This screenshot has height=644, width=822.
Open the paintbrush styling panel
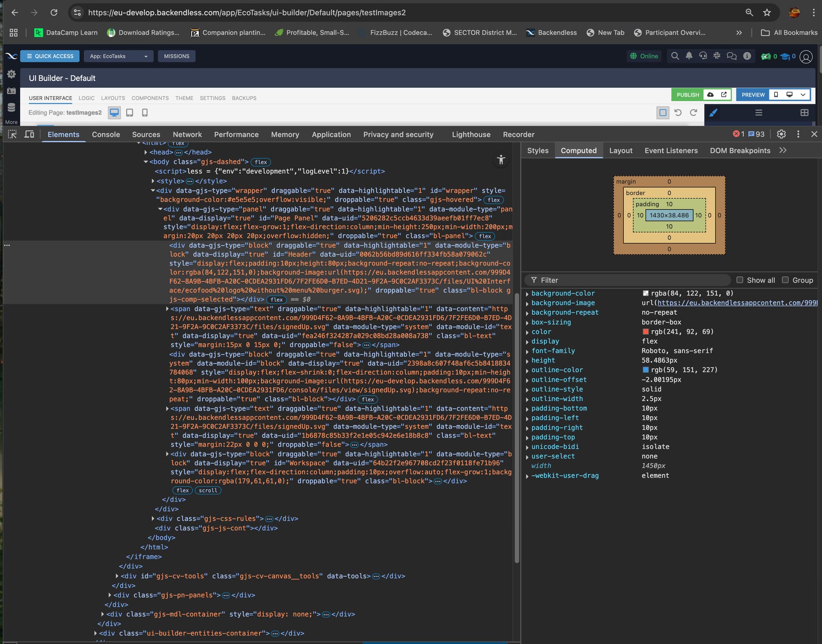point(713,113)
